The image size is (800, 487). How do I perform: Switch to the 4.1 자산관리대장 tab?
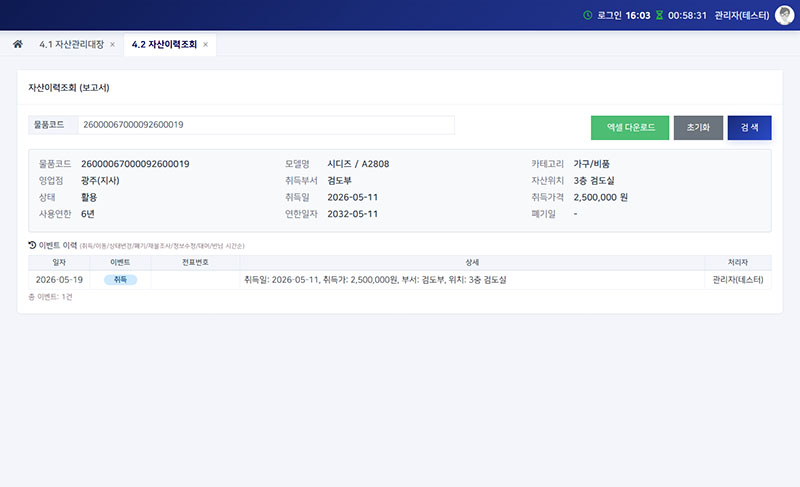click(71, 44)
